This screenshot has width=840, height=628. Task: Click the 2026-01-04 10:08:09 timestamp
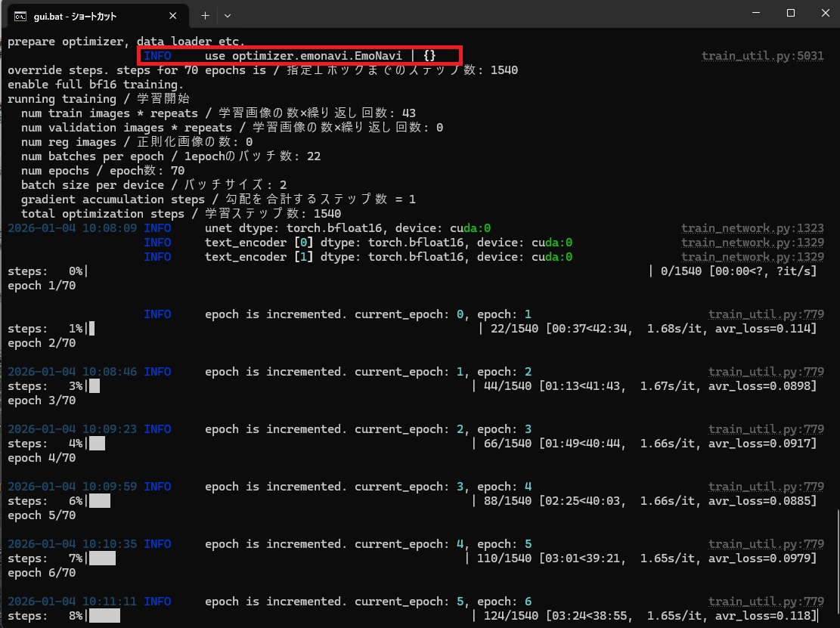pos(73,228)
